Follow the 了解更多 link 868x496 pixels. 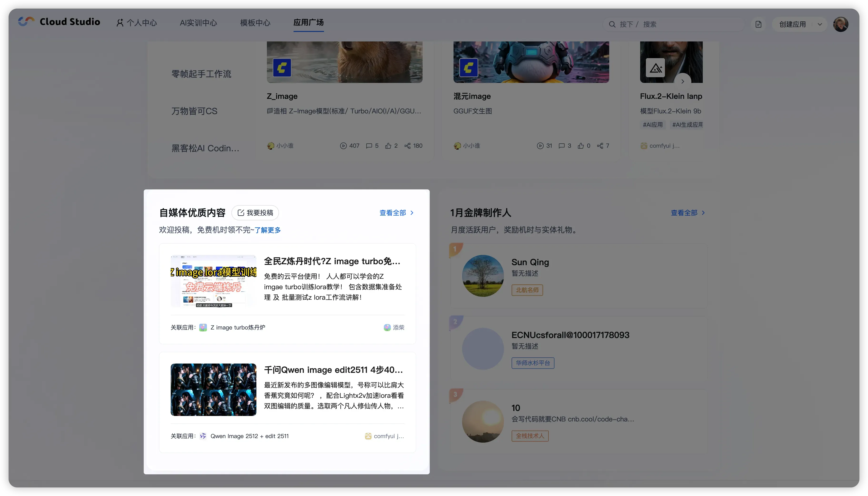(x=268, y=230)
